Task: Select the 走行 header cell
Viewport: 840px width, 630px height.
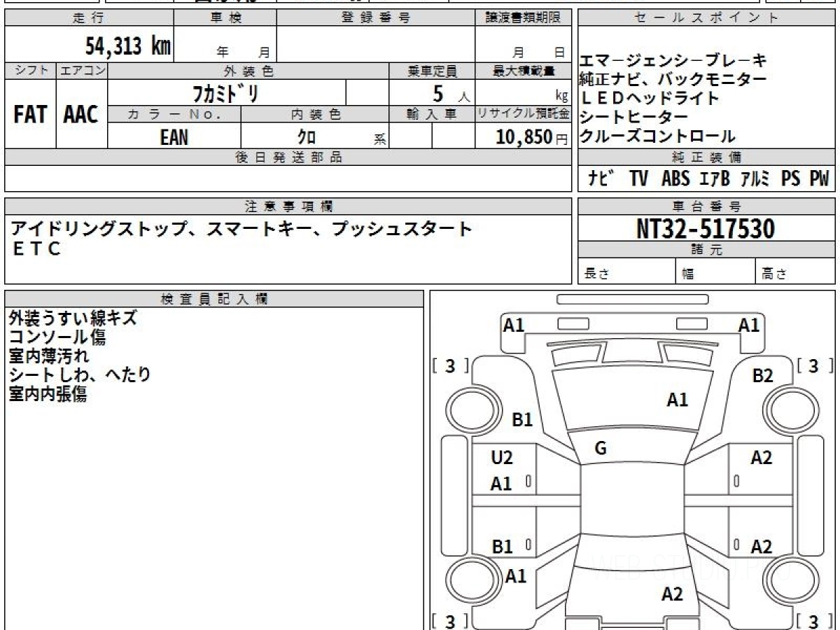Action: pos(89,18)
